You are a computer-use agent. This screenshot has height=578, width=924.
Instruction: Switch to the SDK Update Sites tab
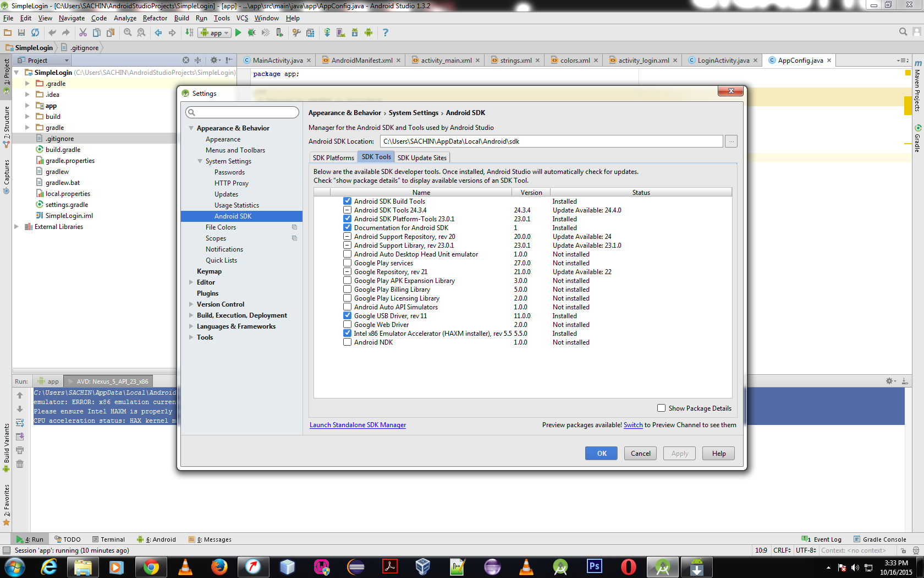(422, 157)
